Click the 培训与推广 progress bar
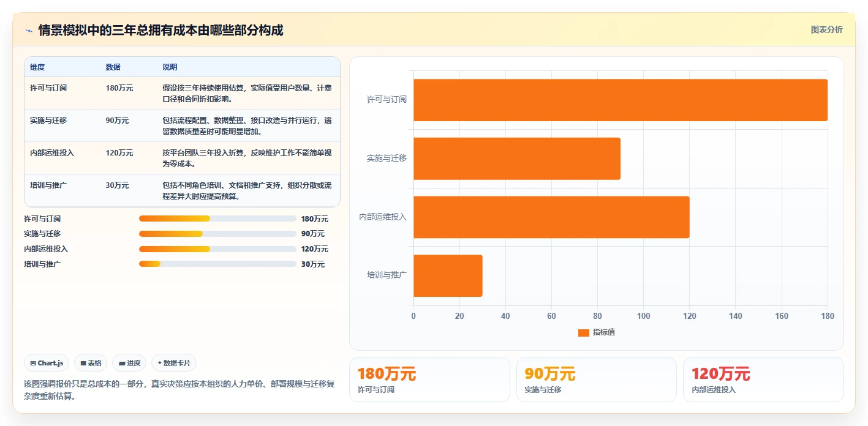Screen dimensions: 868x426 217,264
